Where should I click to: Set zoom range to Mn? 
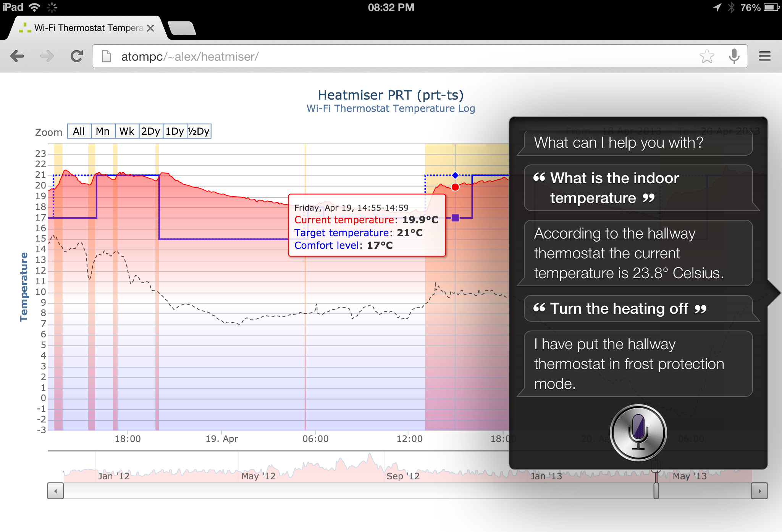pos(103,131)
